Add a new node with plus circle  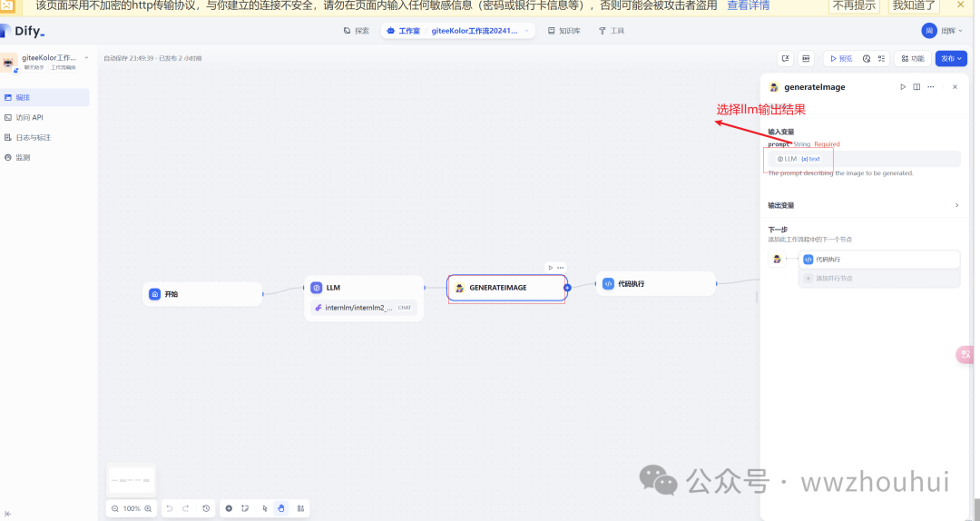tap(229, 508)
